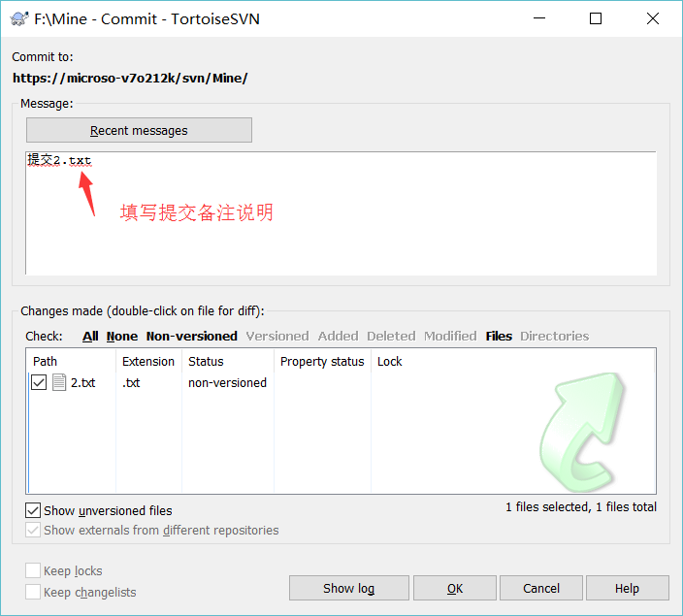Click the repository URL https://microso-v7o212k/svn/Mine/
683x616 pixels.
[130, 78]
